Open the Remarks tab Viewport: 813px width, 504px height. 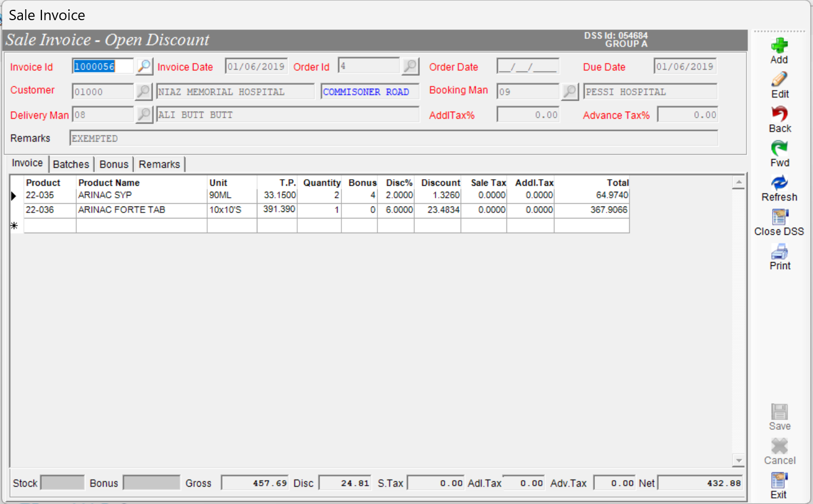pos(159,165)
